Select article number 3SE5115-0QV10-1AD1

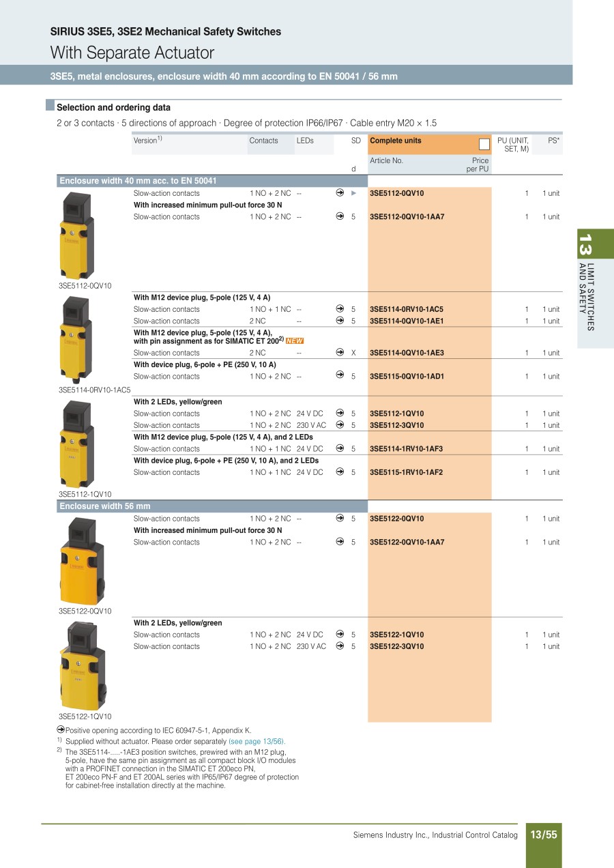point(407,376)
